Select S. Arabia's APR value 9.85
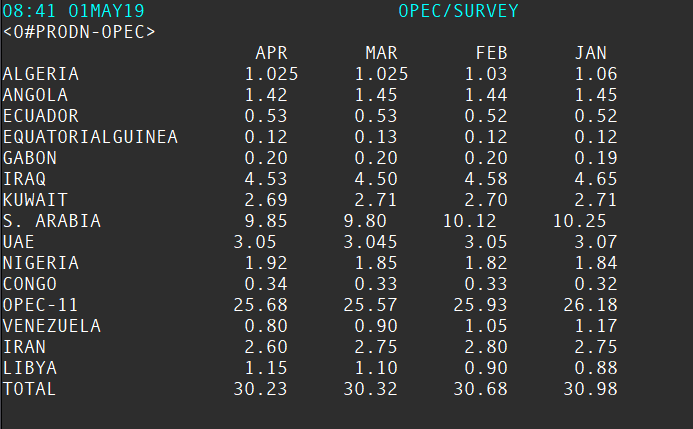693x429 pixels. 266,221
